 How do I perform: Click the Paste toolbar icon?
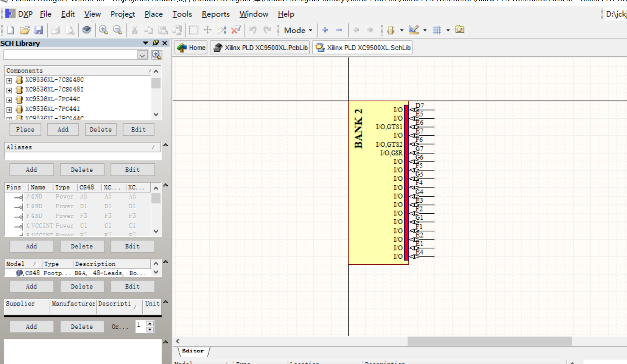click(163, 30)
